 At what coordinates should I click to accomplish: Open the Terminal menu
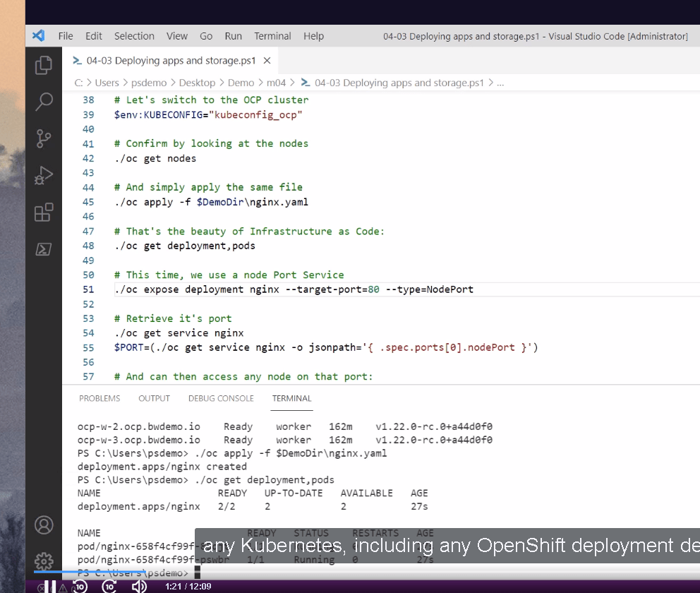(273, 36)
